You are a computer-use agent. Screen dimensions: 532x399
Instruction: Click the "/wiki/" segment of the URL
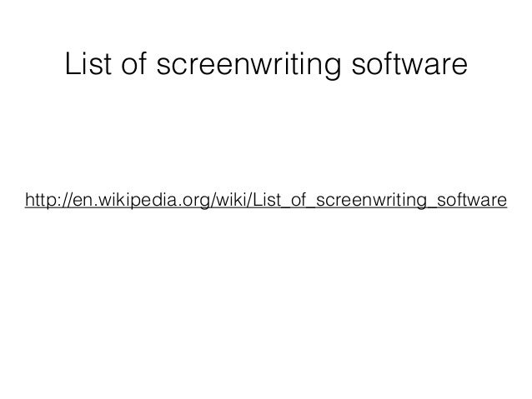(x=232, y=200)
